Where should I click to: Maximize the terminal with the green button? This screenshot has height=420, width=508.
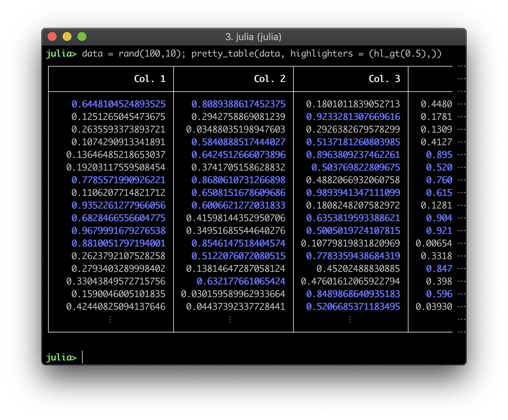click(82, 36)
